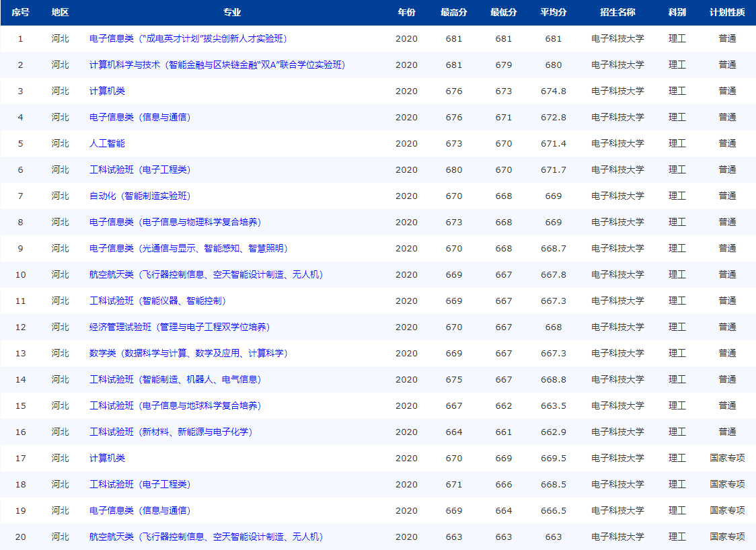756x550 pixels.
Task: Open 工科试验班(电子工程类) link in row 6
Action: point(140,169)
